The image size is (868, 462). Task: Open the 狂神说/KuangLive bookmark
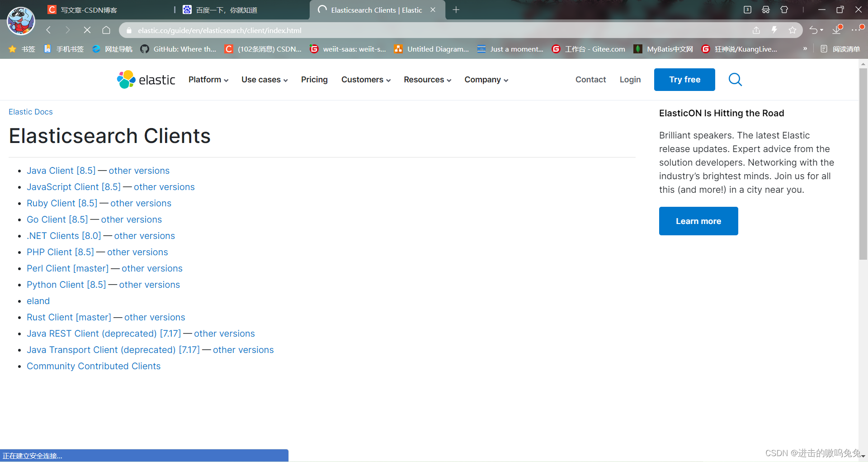click(740, 49)
